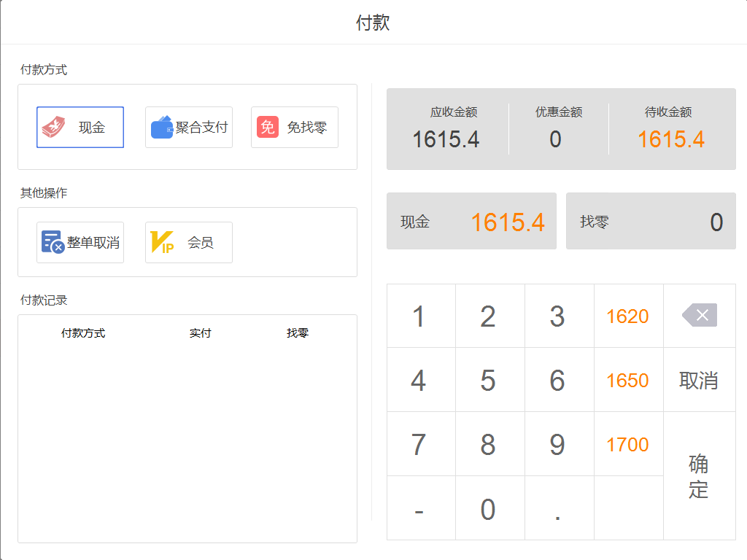Screen dimensions: 747x560
Task: Tap quick amount 1620
Action: pyautogui.click(x=628, y=316)
